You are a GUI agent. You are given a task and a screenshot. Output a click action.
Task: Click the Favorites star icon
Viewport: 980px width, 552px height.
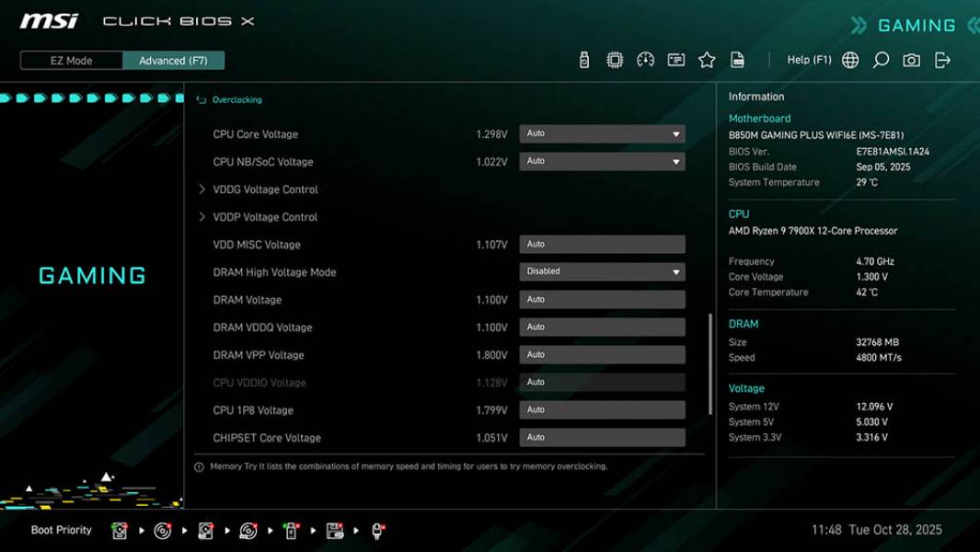pyautogui.click(x=707, y=59)
